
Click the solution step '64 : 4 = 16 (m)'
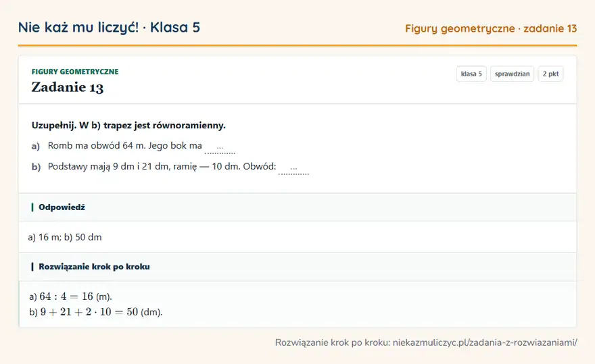[76, 296]
